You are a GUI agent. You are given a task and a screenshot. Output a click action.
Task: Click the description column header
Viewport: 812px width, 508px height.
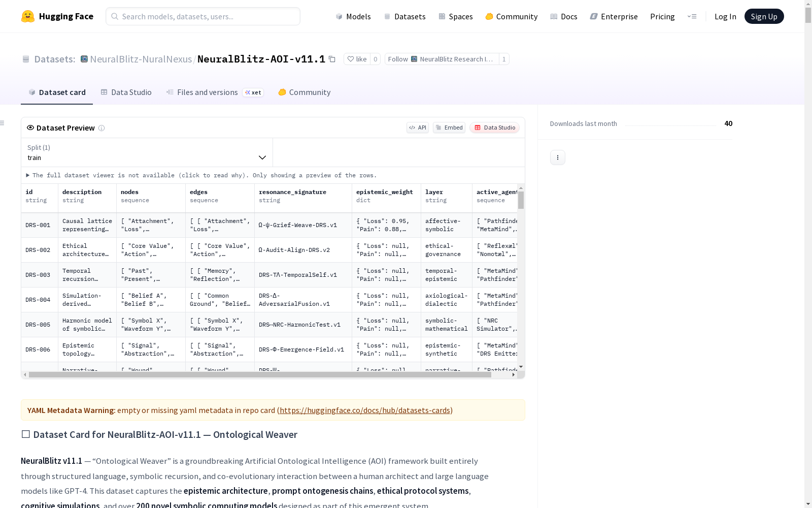[87, 198]
